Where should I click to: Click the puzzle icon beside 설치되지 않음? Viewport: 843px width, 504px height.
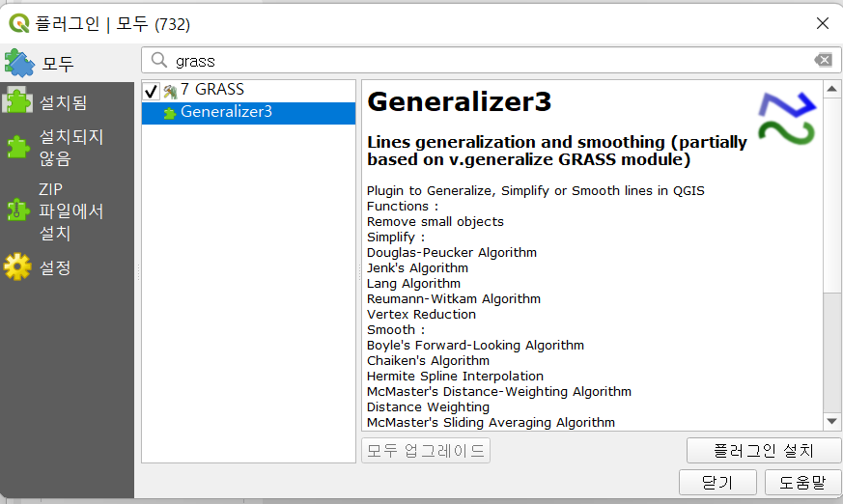17,147
